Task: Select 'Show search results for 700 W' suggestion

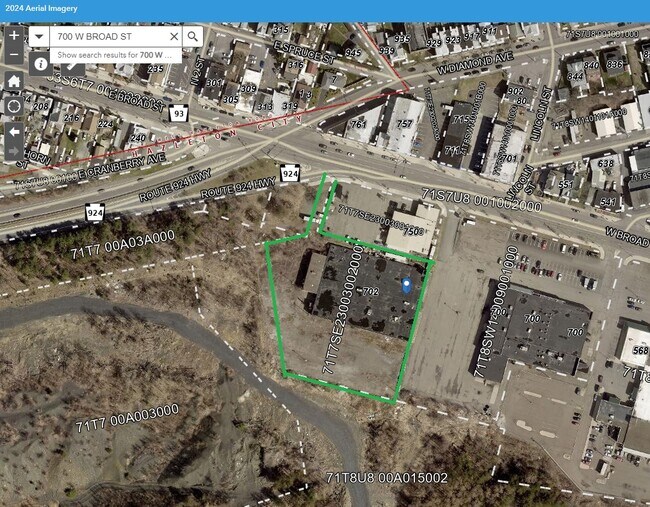Action: point(116,55)
